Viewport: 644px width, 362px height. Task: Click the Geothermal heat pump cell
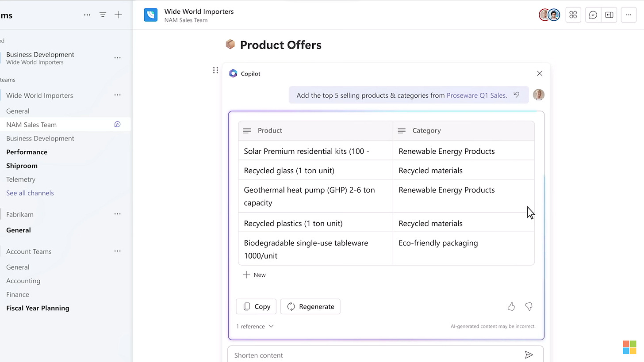pos(315,196)
